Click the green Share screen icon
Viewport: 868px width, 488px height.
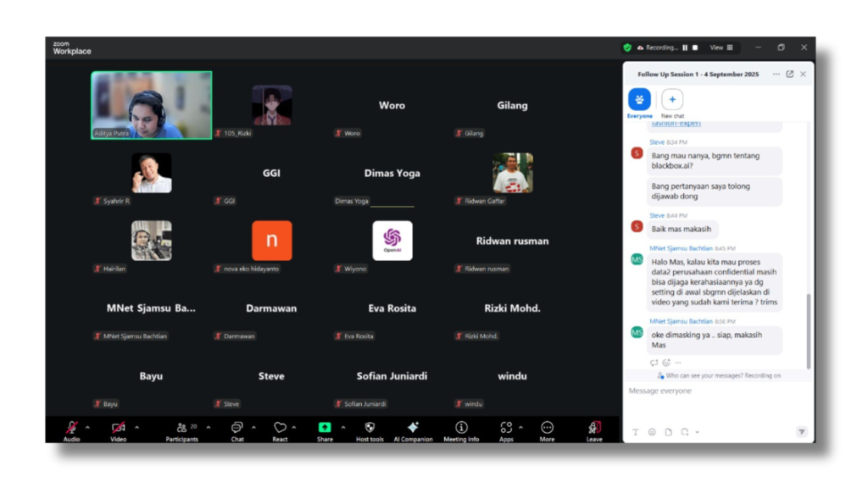click(325, 428)
